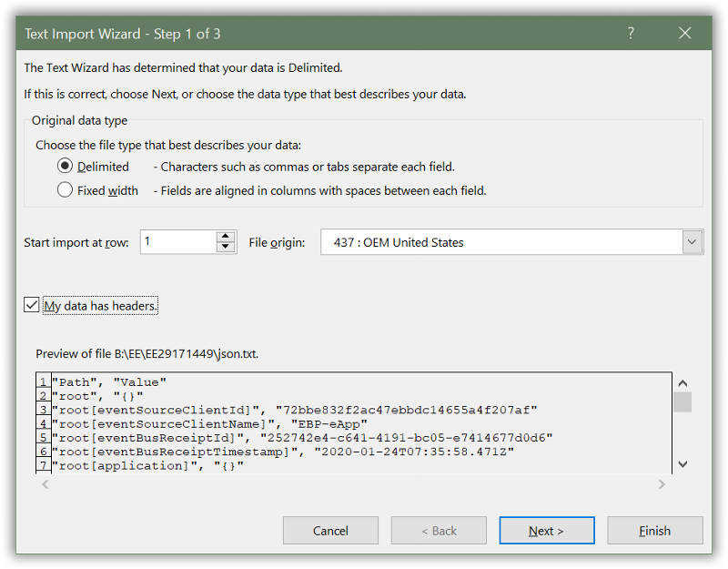Click the File origin dropdown arrow
Image resolution: width=728 pixels, height=569 pixels.
tap(693, 241)
